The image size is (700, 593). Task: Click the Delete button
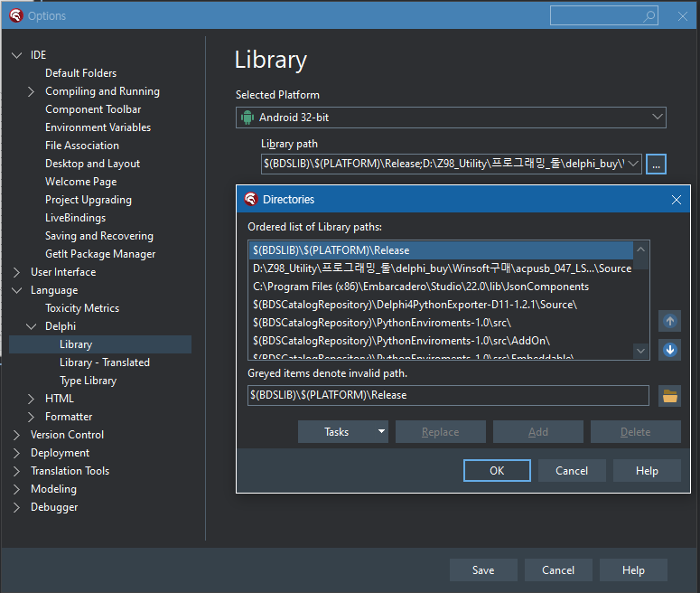click(x=635, y=432)
